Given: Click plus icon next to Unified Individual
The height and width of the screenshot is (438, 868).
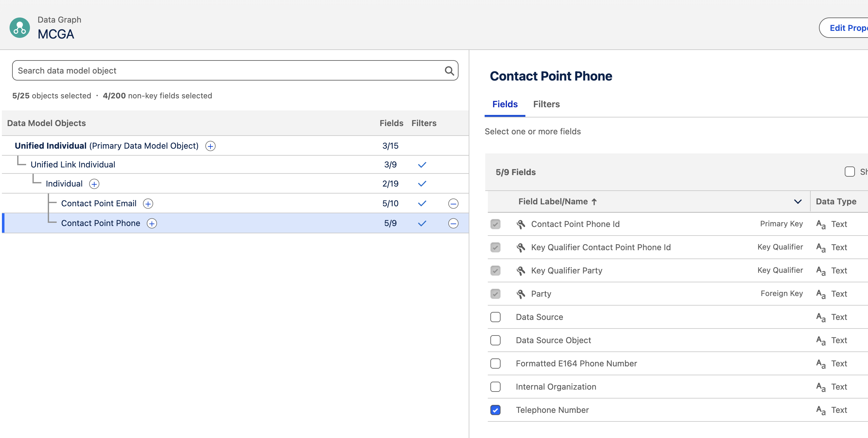Looking at the screenshot, I should [210, 146].
